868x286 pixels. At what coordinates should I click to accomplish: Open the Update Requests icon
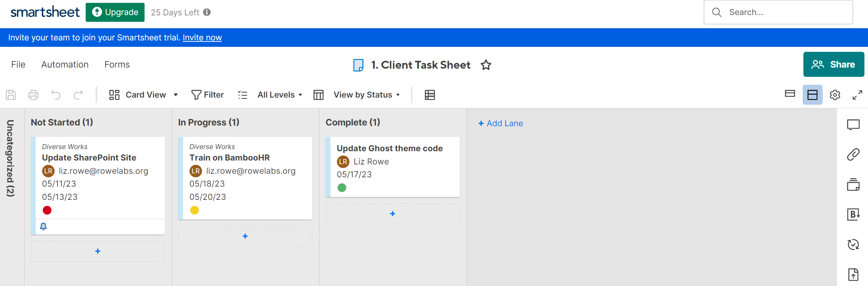coord(853,245)
